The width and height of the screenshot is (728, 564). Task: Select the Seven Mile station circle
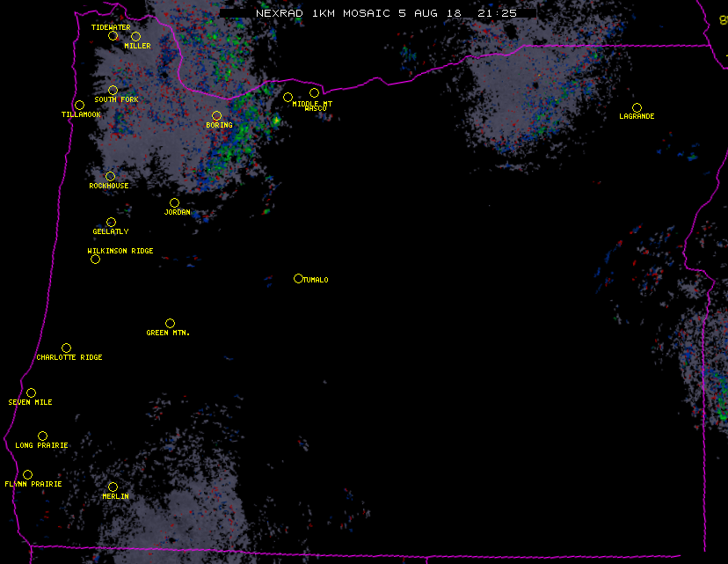pos(31,392)
